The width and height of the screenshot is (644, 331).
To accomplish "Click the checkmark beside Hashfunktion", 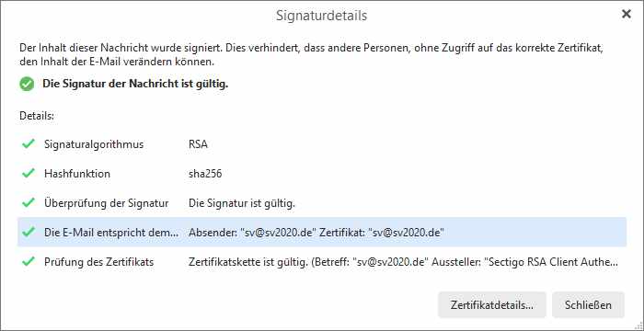I will pyautogui.click(x=28, y=174).
